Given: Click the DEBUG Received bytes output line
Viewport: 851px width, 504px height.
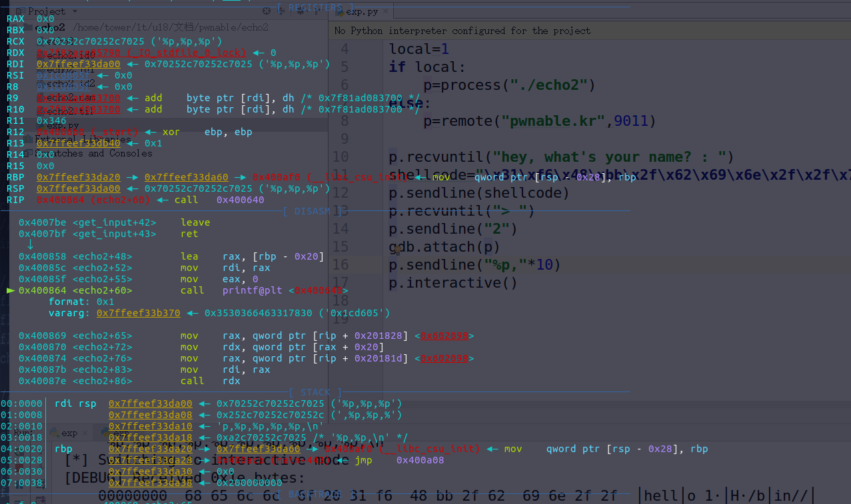Looking at the screenshot, I should 184,478.
